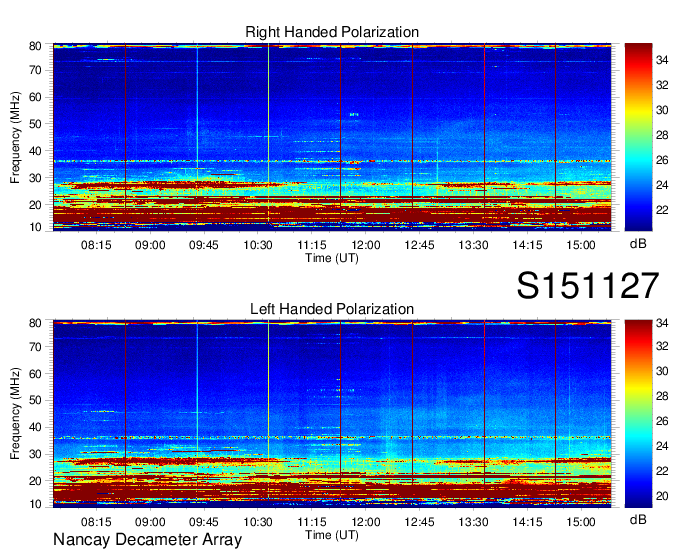This screenshot has width=680, height=552.
Task: Click the 08:15 time tick on the Left Handed plot
Action: click(x=96, y=522)
